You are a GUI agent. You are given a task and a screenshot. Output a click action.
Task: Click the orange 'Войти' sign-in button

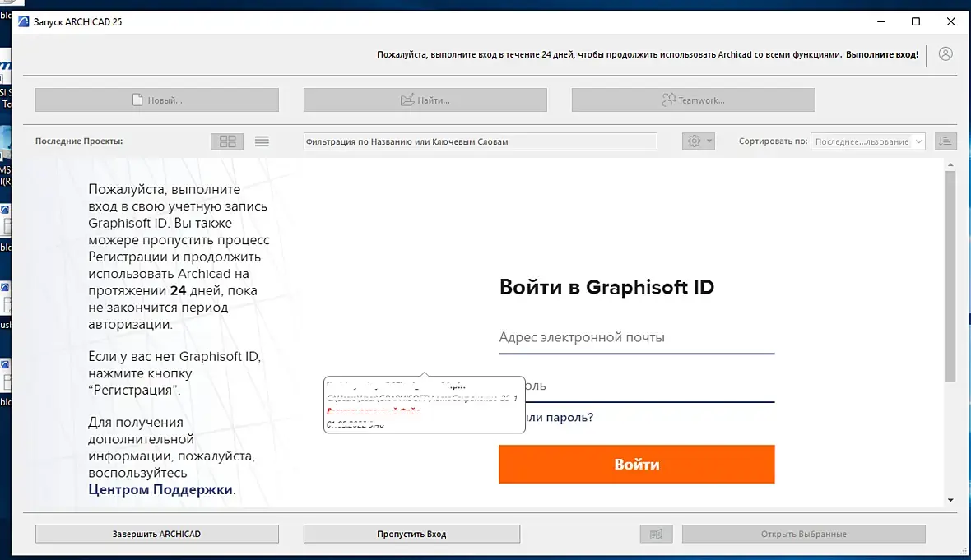point(637,464)
